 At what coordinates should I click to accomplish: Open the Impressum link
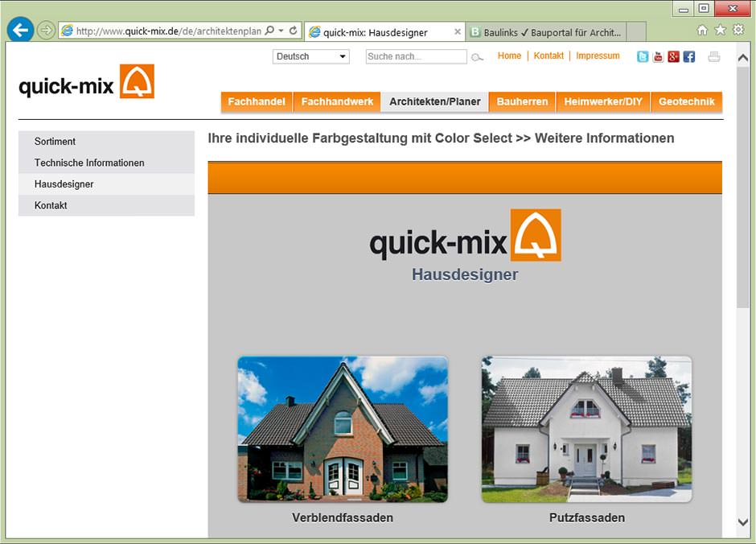tap(598, 56)
